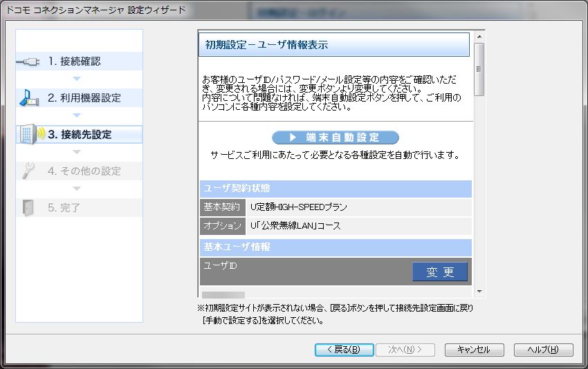
Task: Click the ※初期設定サイトが表示されない場合 note
Action: pos(336,314)
